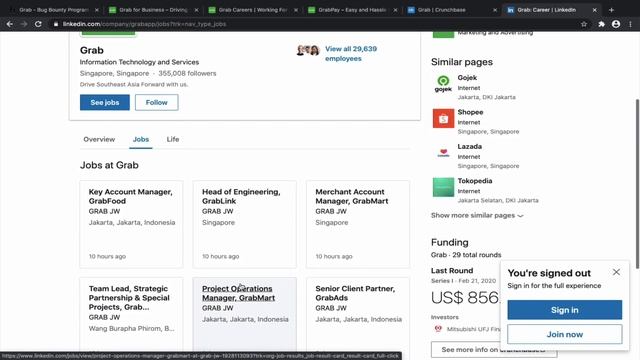The image size is (640, 360).
Task: Follow Grab with the Follow button
Action: coord(157,102)
